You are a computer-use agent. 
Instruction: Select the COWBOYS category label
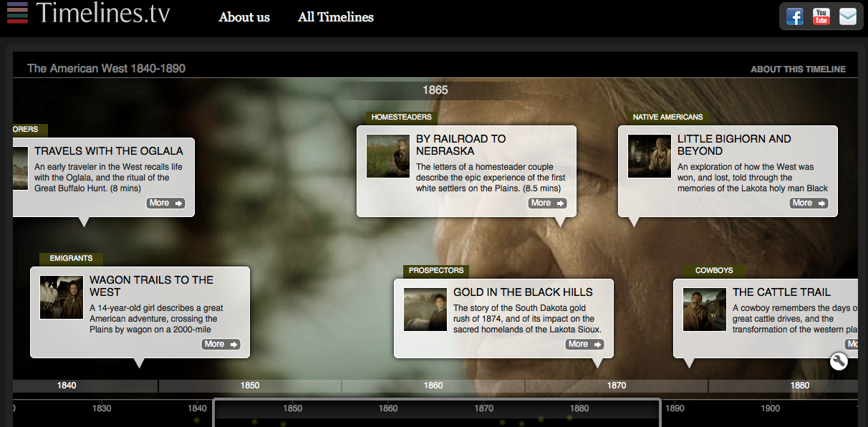pos(714,270)
